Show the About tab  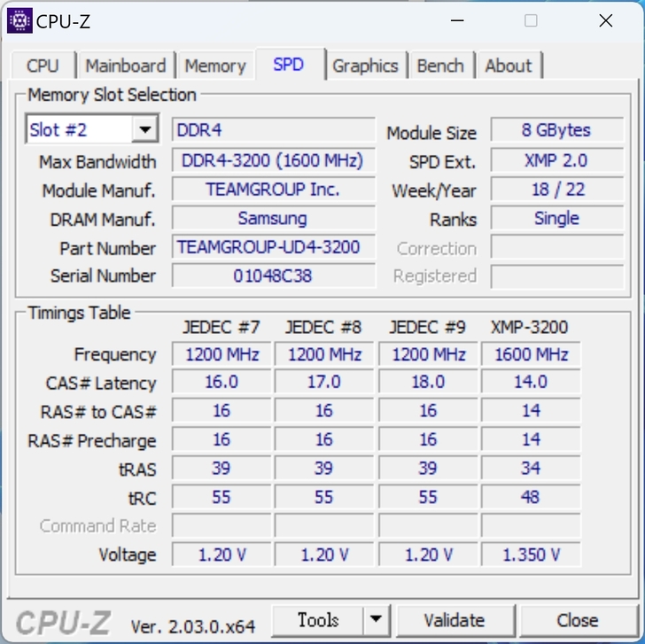pyautogui.click(x=509, y=66)
